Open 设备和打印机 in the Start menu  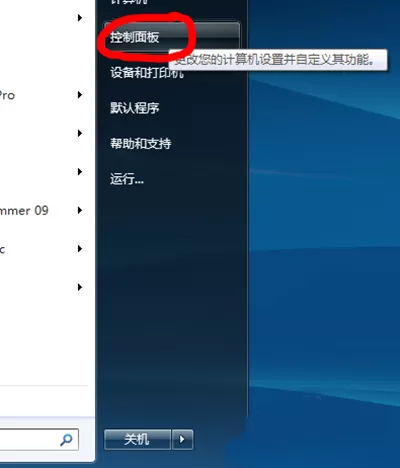click(x=147, y=72)
